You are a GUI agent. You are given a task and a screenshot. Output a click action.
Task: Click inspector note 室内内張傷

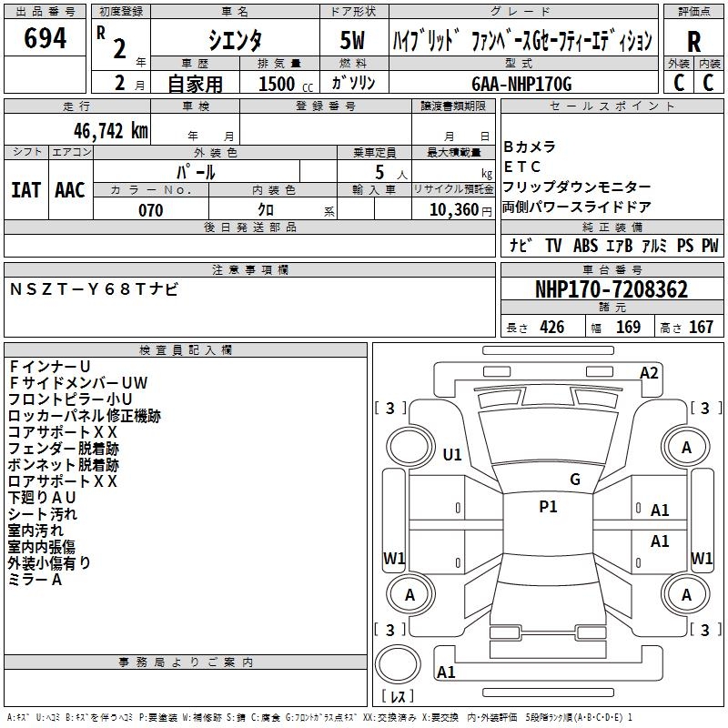(41, 547)
